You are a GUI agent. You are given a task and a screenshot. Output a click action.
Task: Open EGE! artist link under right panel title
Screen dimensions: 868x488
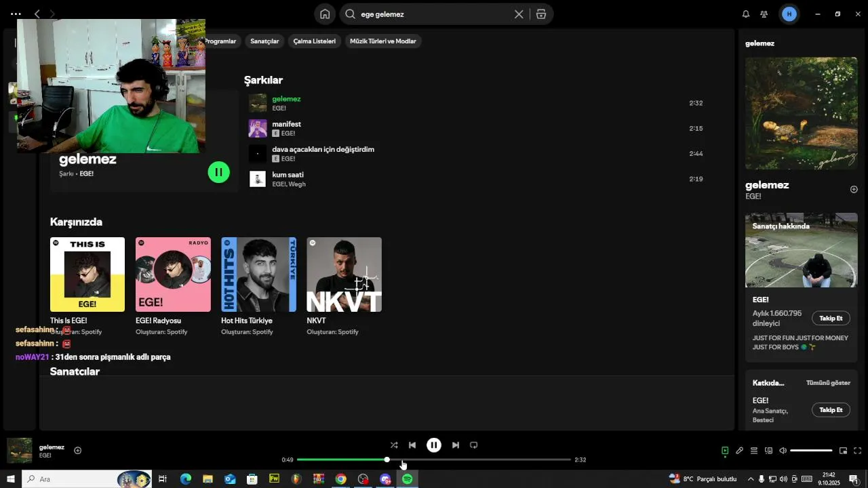coord(753,197)
